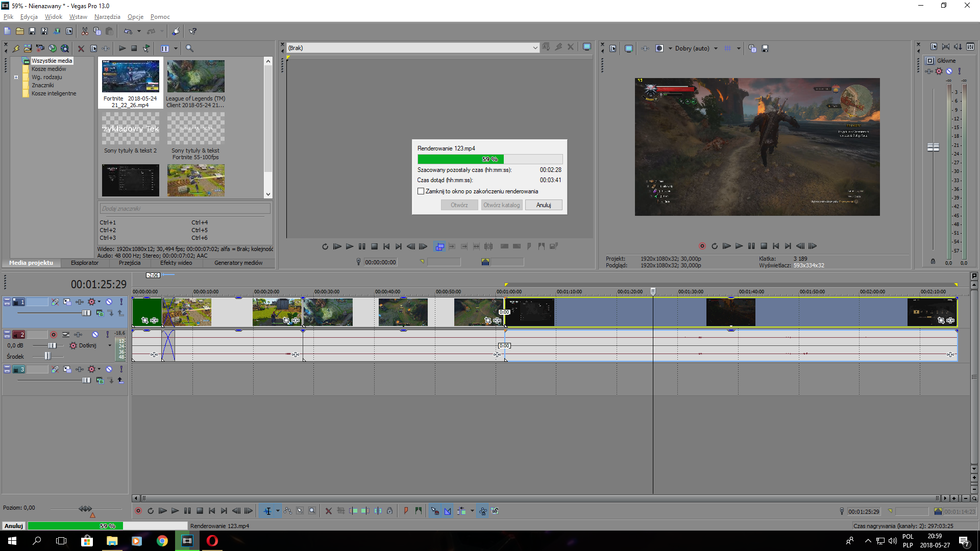
Task: Open the Narzędzia menu
Action: 107,17
